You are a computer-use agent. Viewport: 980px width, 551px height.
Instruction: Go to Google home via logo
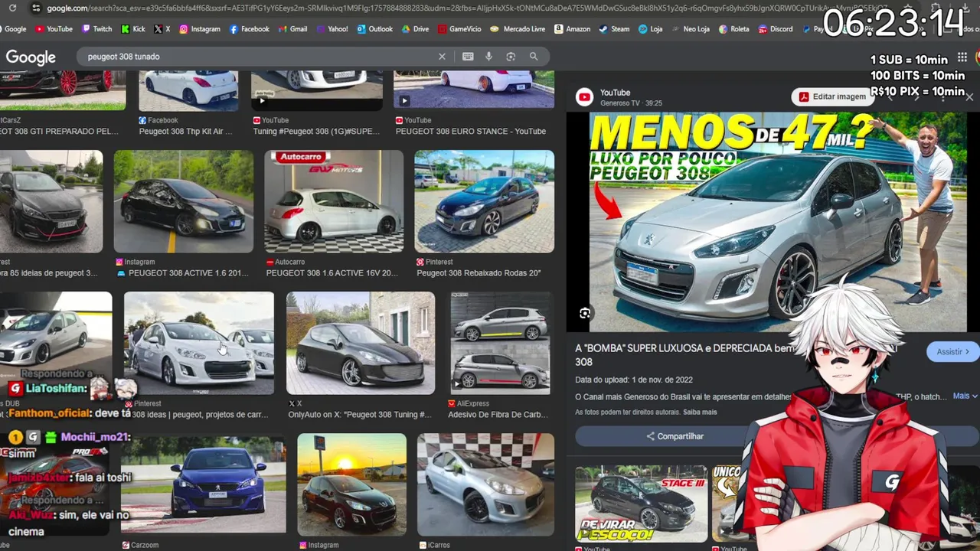(x=31, y=57)
